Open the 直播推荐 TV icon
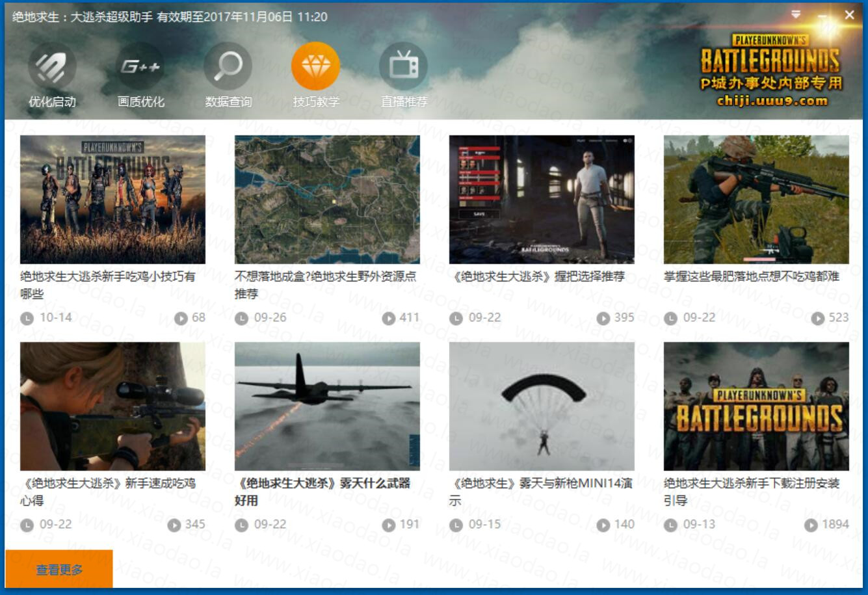868x595 pixels. coord(403,66)
